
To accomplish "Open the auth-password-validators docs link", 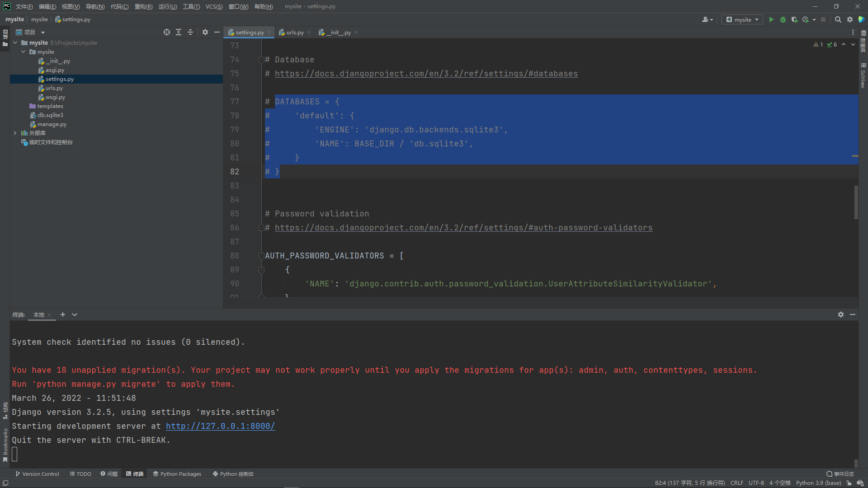I will [463, 228].
